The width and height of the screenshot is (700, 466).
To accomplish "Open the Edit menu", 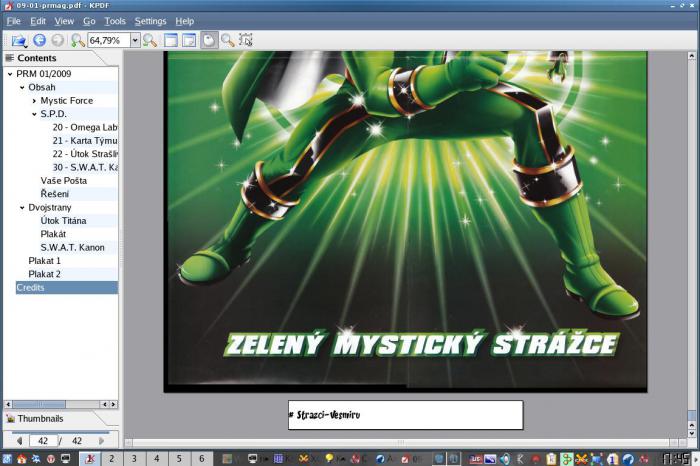I will [38, 21].
